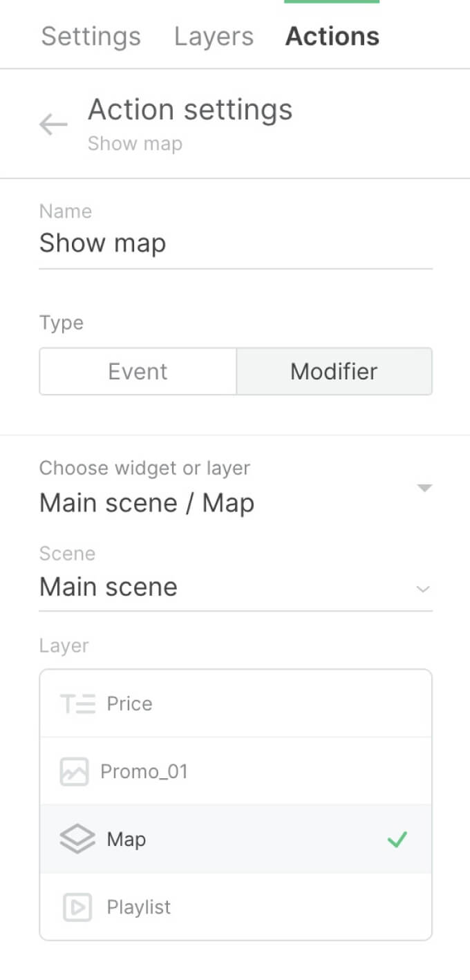Image resolution: width=470 pixels, height=980 pixels.
Task: Pick the Playlist layer row
Action: click(x=235, y=907)
